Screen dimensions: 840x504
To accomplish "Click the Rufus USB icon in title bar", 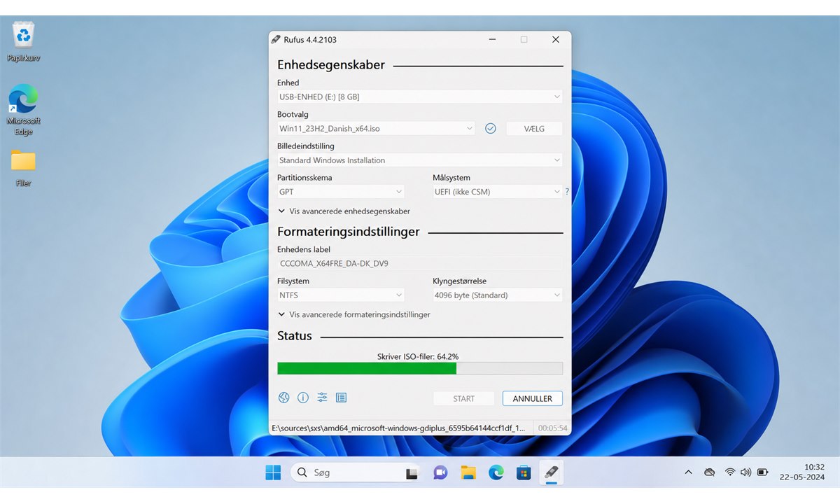I will click(x=276, y=39).
